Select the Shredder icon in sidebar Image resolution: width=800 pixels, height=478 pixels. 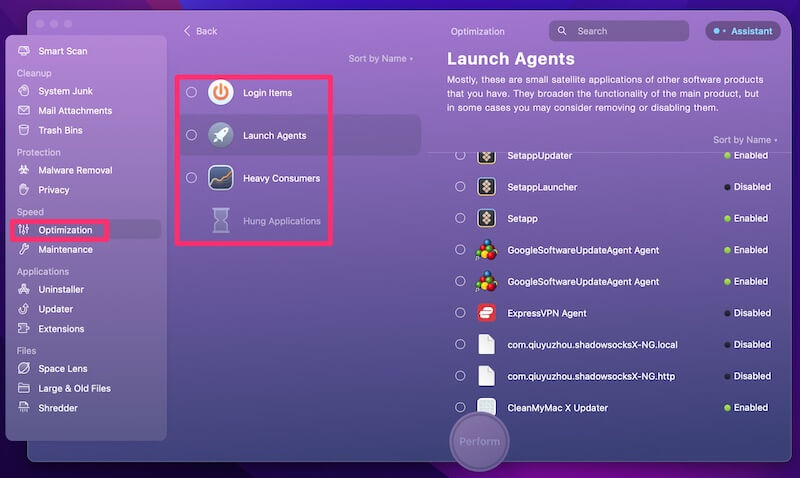[23, 407]
